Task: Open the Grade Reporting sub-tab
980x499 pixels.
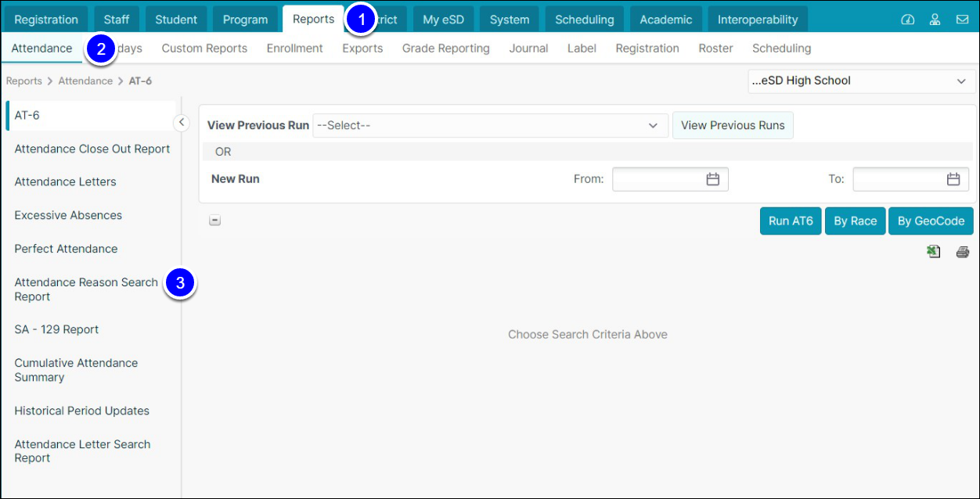Action: pos(446,48)
